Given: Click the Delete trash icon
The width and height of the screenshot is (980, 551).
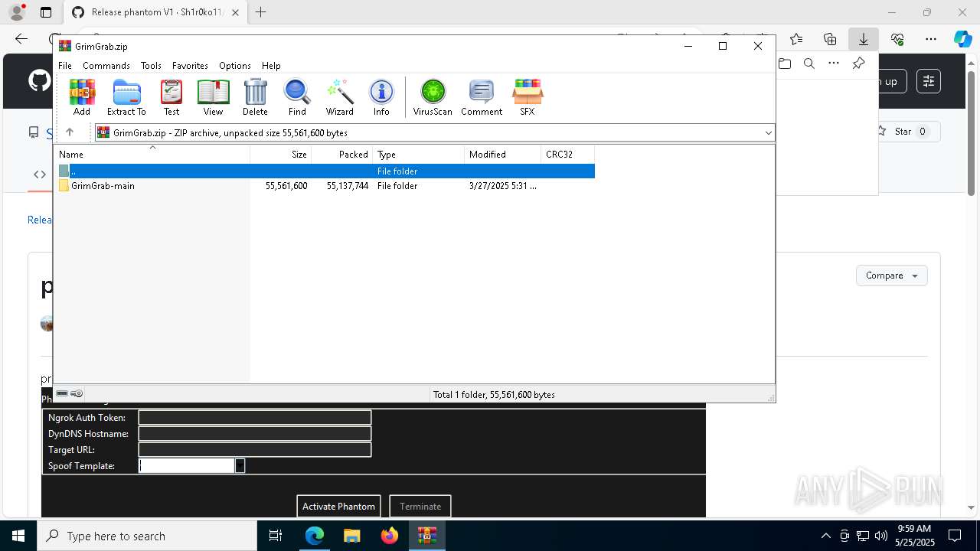Looking at the screenshot, I should (x=255, y=97).
